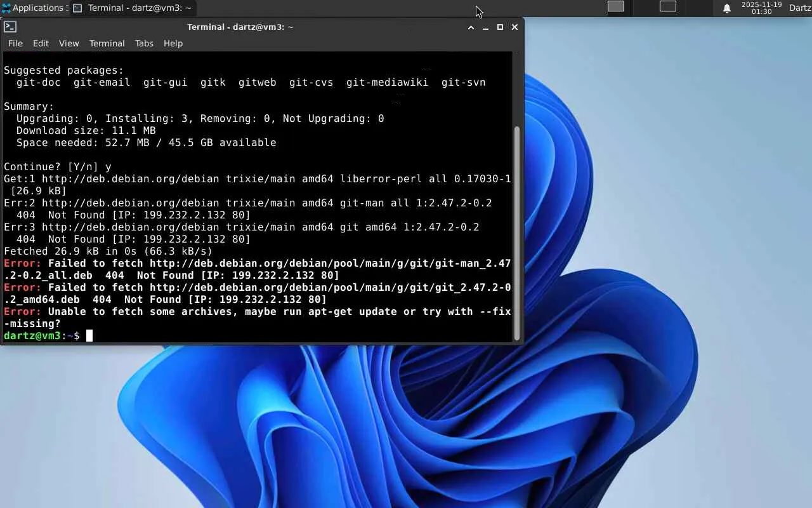The image size is (812, 508).
Task: Click the red 'Error:' before the git-man fetch failure
Action: coord(23,264)
